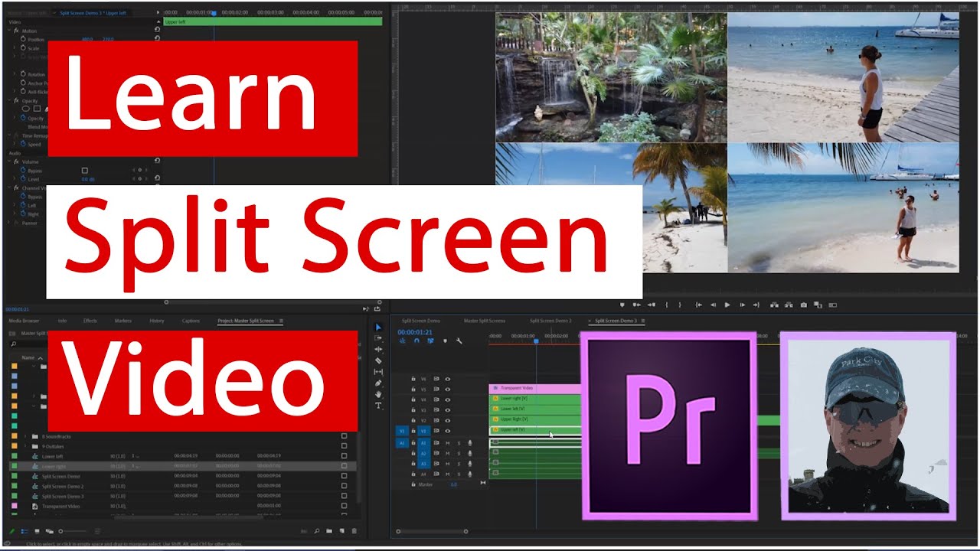This screenshot has height=551, width=980.
Task: Collapse Volume effect section
Action: pyautogui.click(x=9, y=161)
